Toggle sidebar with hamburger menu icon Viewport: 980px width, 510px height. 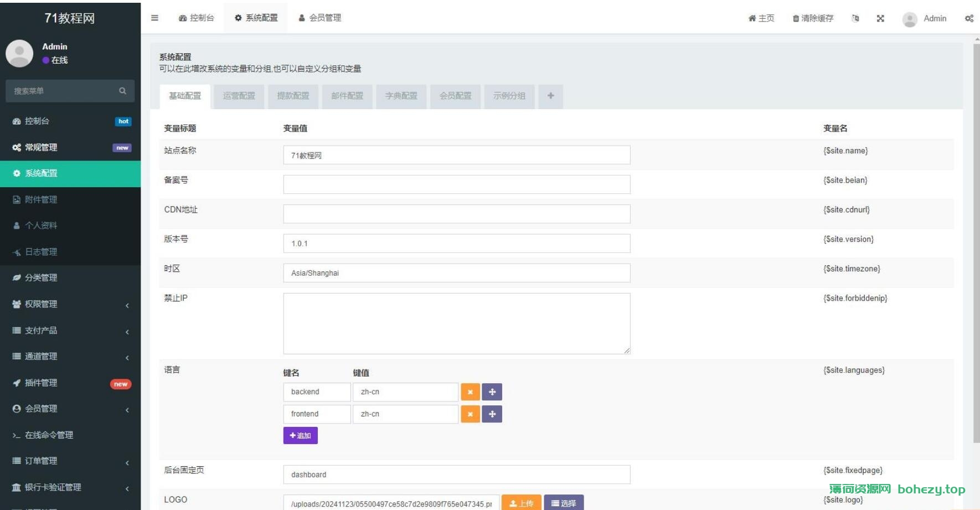pyautogui.click(x=154, y=18)
